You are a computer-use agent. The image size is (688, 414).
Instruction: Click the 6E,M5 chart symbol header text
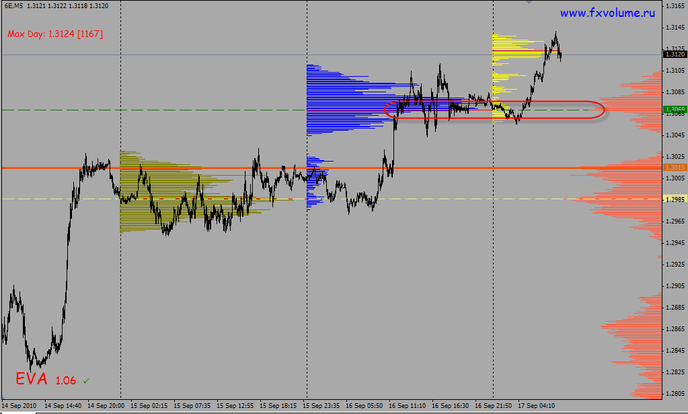pyautogui.click(x=13, y=6)
